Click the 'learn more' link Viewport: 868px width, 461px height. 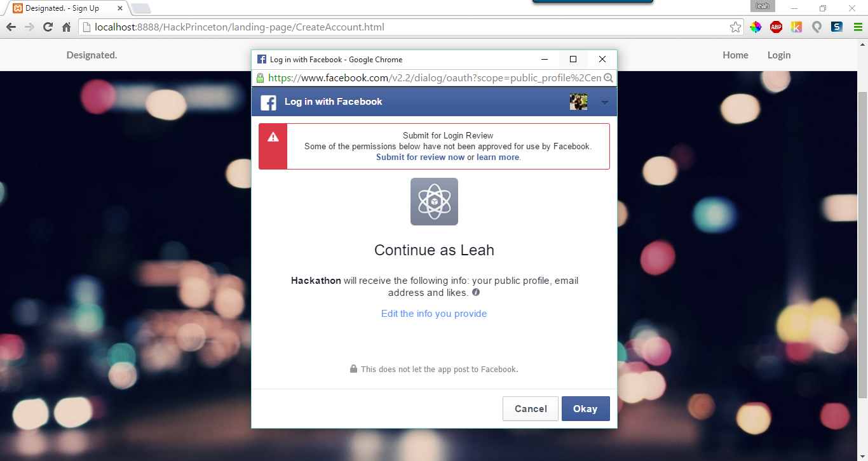[498, 157]
